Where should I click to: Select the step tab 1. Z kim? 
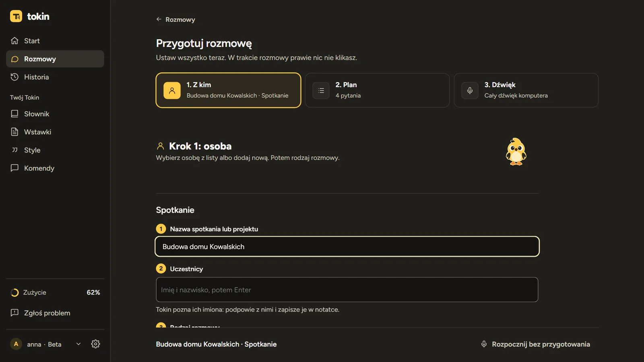pyautogui.click(x=228, y=90)
